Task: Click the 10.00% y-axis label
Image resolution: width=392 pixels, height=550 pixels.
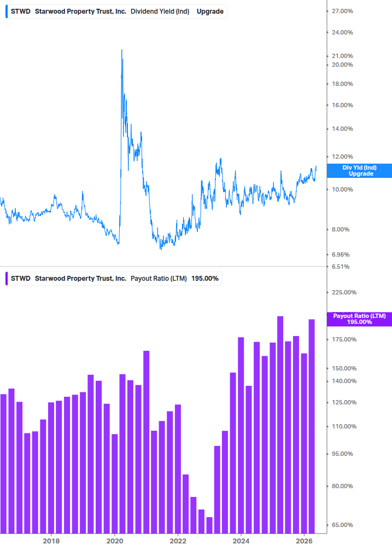Action: pyautogui.click(x=342, y=189)
